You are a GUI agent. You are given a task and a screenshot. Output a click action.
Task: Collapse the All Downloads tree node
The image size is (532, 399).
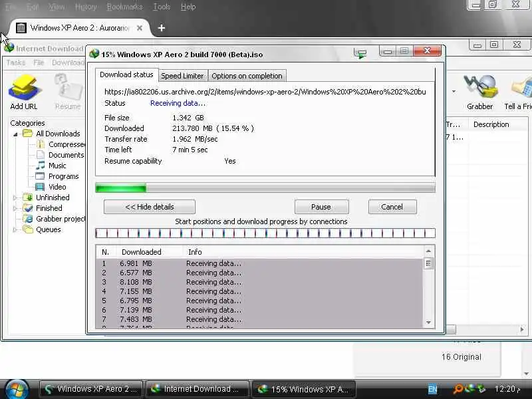pyautogui.click(x=15, y=134)
